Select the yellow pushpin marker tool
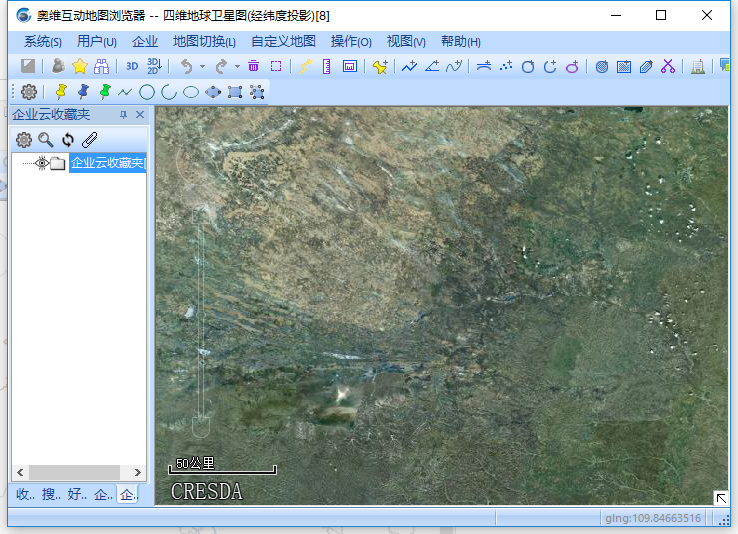 tap(61, 92)
